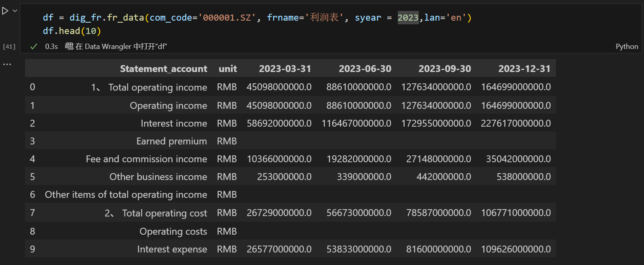The image size is (644, 265).
Task: Click the 0.3s execution time text
Action: click(51, 47)
